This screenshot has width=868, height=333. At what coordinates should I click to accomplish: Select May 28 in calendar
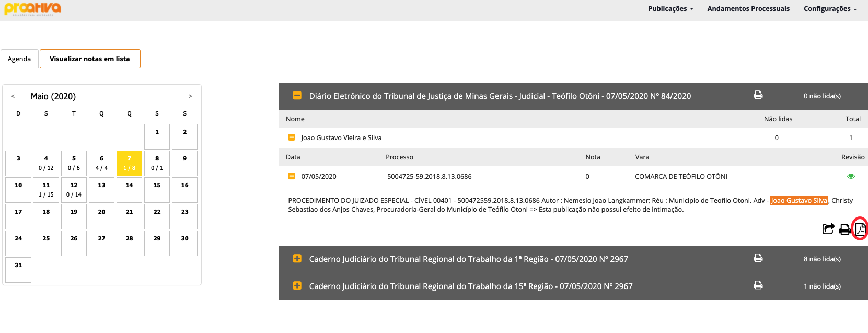(129, 243)
